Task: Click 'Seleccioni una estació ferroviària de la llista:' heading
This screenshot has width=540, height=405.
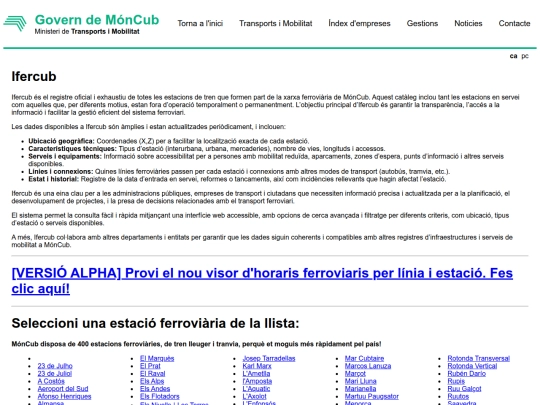Action: (155, 323)
